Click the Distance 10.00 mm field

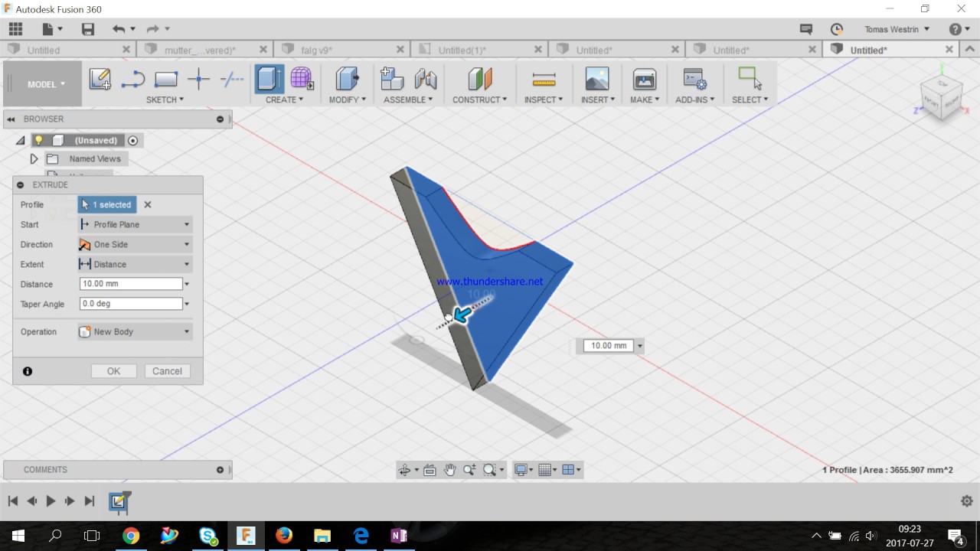(131, 284)
